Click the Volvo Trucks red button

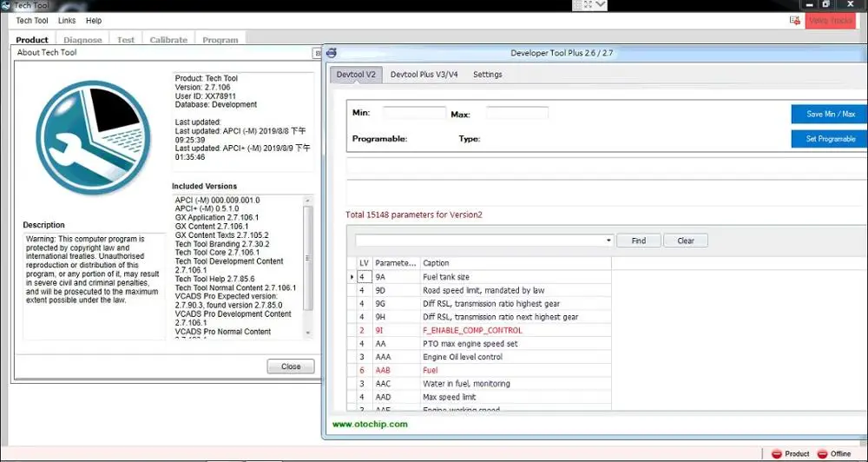[x=830, y=21]
